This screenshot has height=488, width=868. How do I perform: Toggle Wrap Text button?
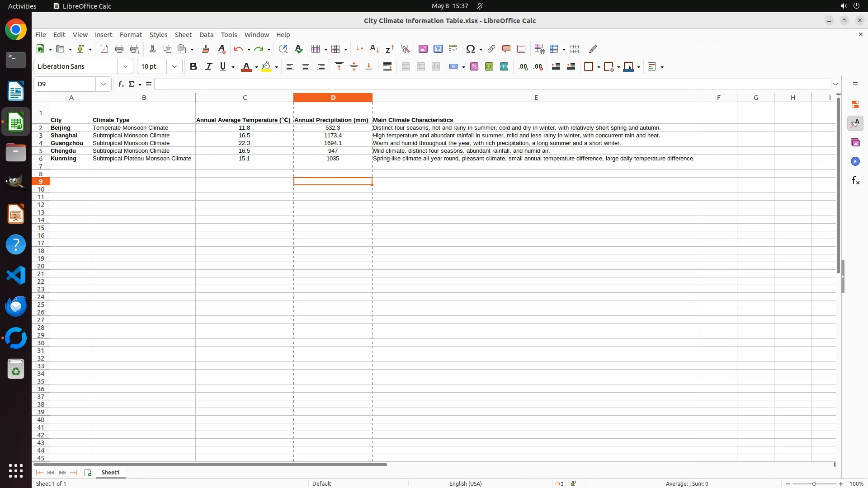coord(387,66)
